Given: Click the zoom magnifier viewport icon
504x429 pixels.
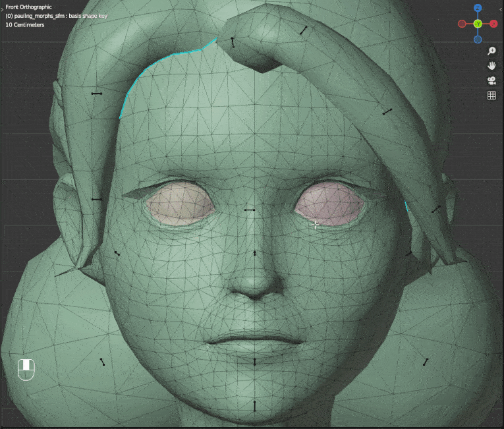Looking at the screenshot, I should coord(491,51).
